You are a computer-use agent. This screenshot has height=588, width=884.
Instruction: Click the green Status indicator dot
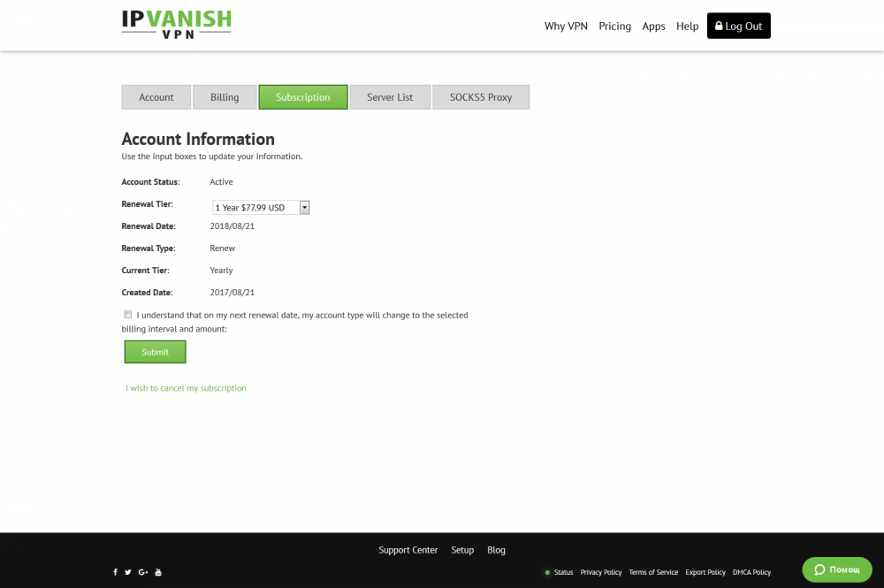coord(547,572)
